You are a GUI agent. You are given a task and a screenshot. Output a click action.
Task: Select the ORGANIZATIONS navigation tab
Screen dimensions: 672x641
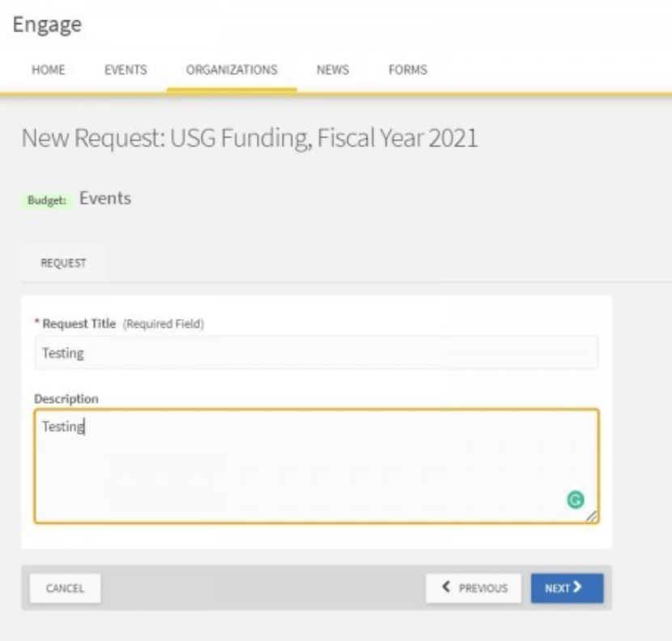[232, 70]
